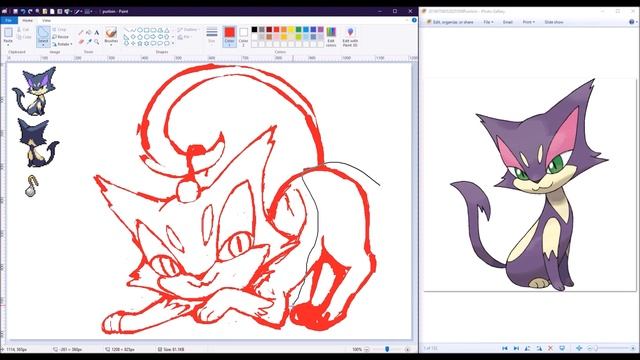Click the Crop button in Paint ribbon
The width and height of the screenshot is (640, 360).
point(60,30)
